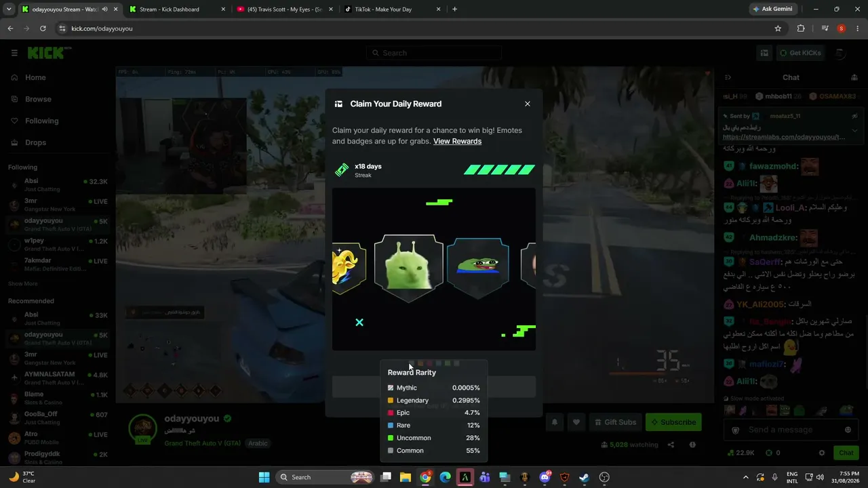
Task: Open Microsoft Edge from the taskbar
Action: 446,477
